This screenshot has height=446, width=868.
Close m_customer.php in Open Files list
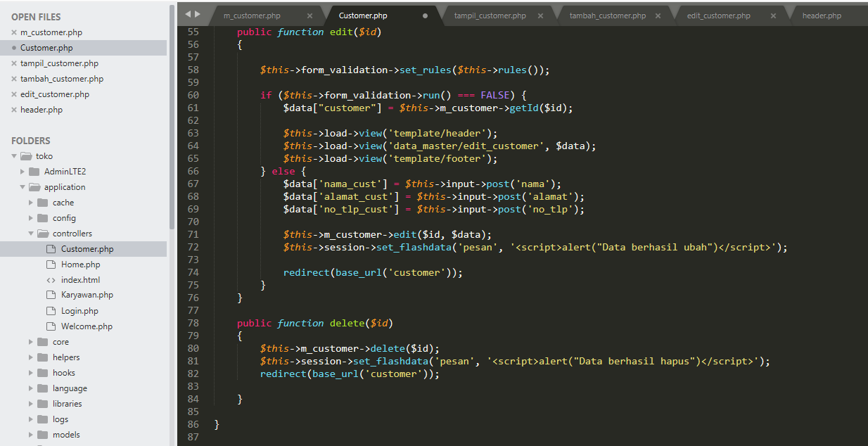[x=14, y=32]
